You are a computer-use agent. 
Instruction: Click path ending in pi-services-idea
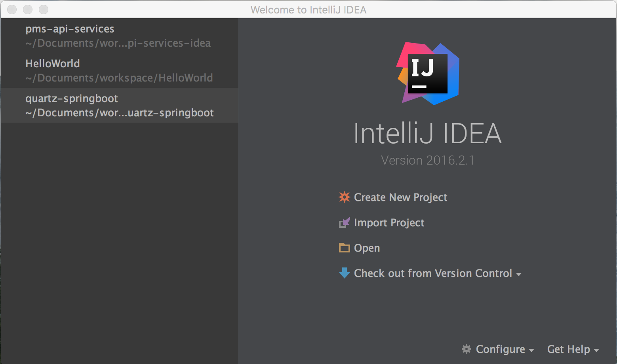coord(118,43)
